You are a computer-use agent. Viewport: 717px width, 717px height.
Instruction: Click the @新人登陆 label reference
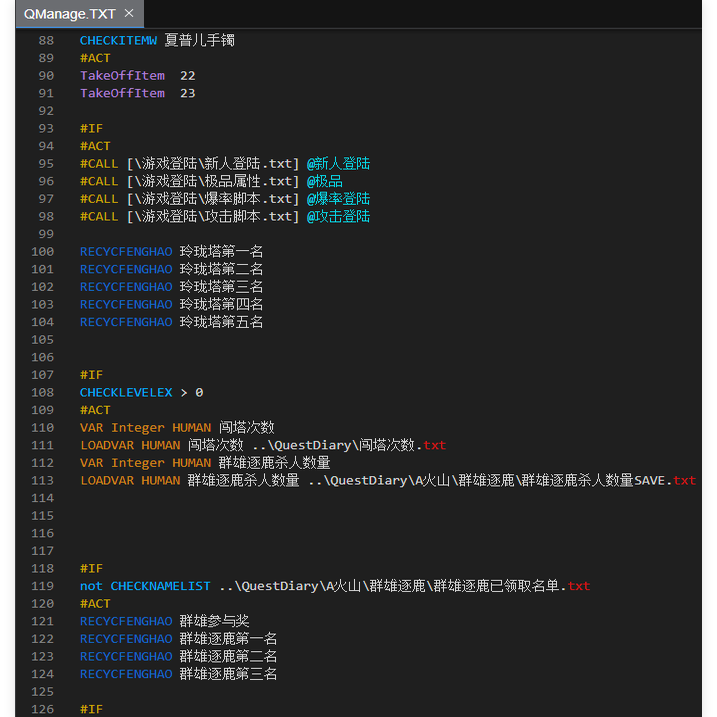(338, 164)
